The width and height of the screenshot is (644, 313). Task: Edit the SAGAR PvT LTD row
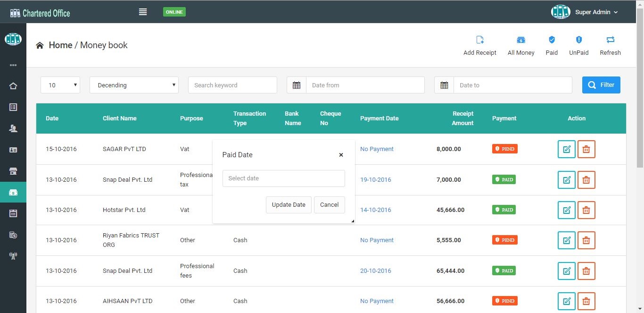tap(567, 149)
